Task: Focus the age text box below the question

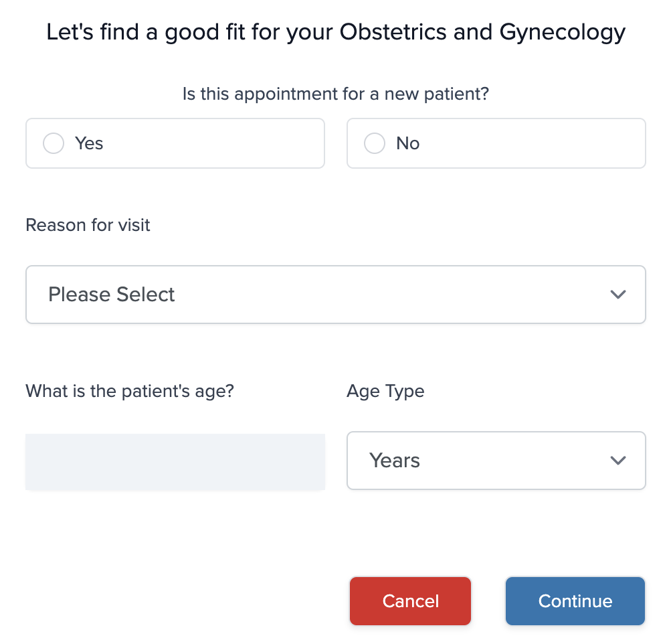Action: [175, 461]
